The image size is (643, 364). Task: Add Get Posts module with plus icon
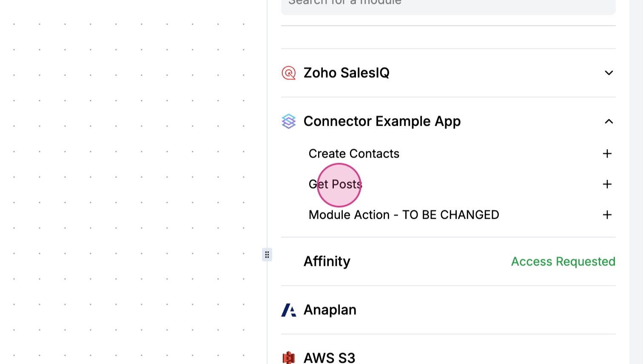607,184
